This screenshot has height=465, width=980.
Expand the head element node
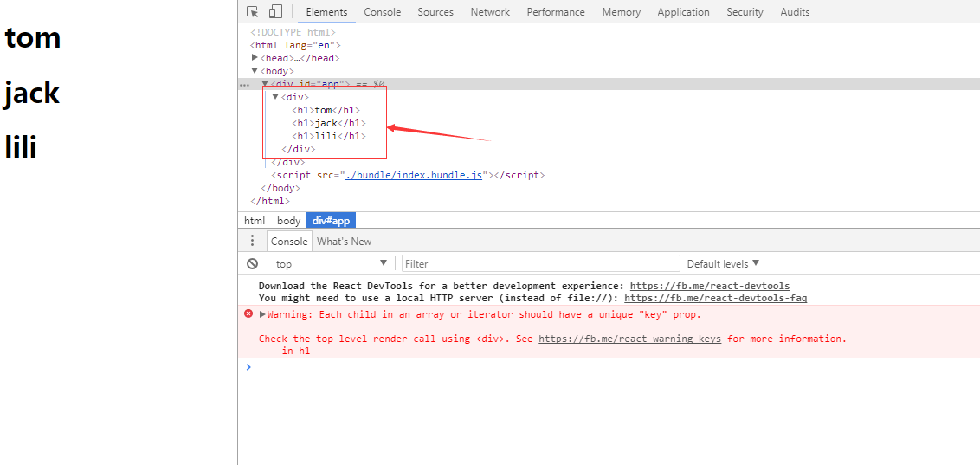pyautogui.click(x=255, y=57)
